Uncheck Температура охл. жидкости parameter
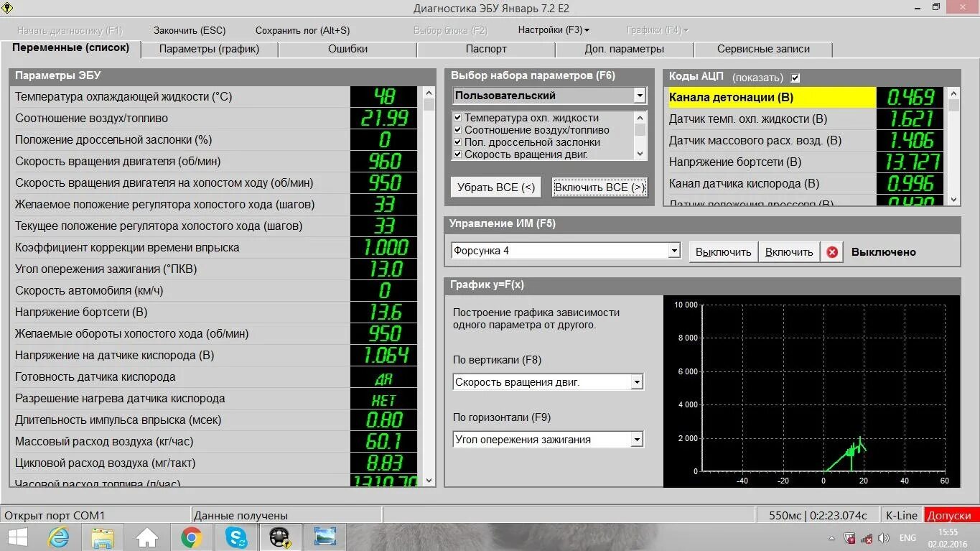 click(x=457, y=118)
